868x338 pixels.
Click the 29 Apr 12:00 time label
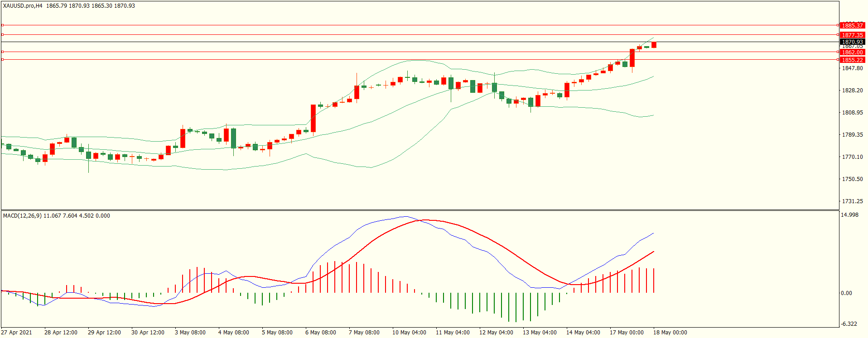click(104, 333)
